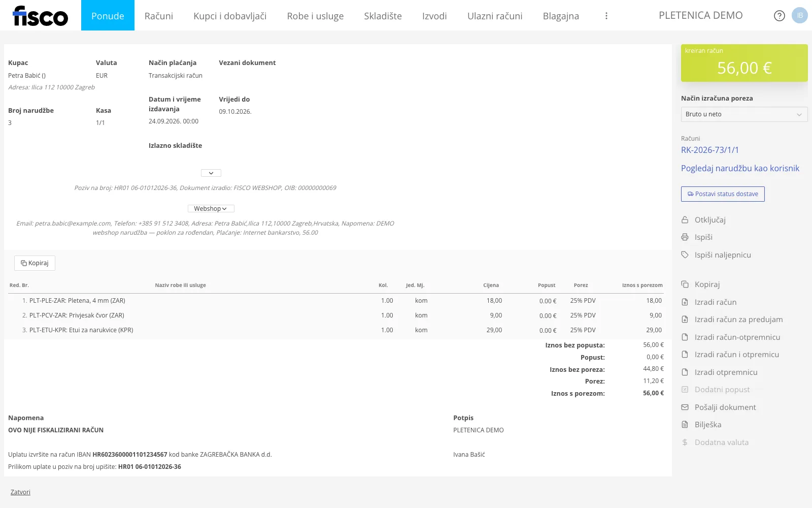Open invoice link RK-2026-73/1/1
Viewport: 812px width, 508px height.
pos(710,150)
